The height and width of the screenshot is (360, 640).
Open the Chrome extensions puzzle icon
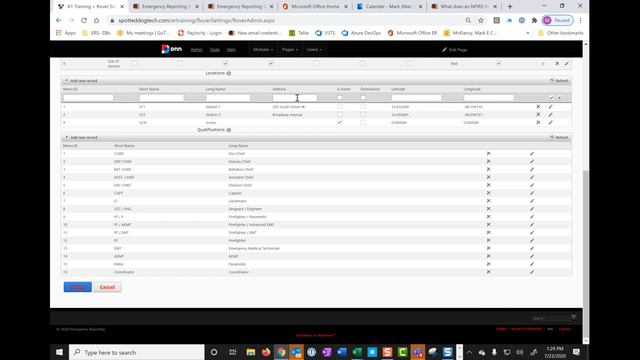click(x=534, y=20)
